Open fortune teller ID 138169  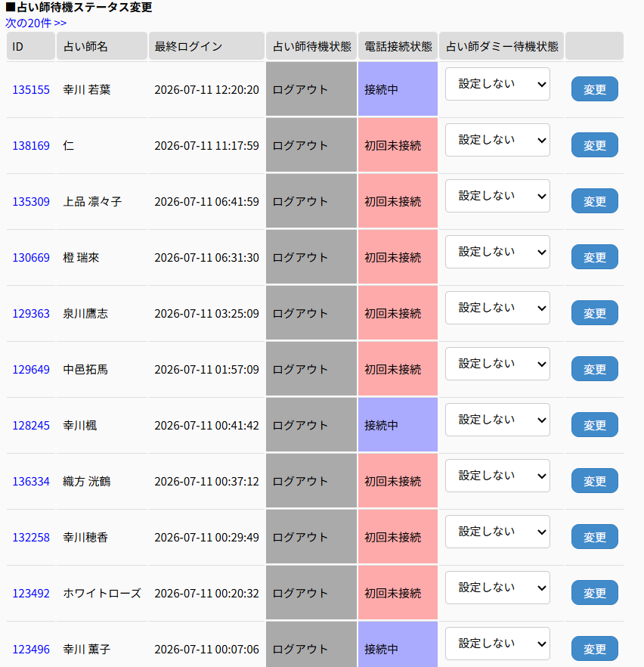30,145
